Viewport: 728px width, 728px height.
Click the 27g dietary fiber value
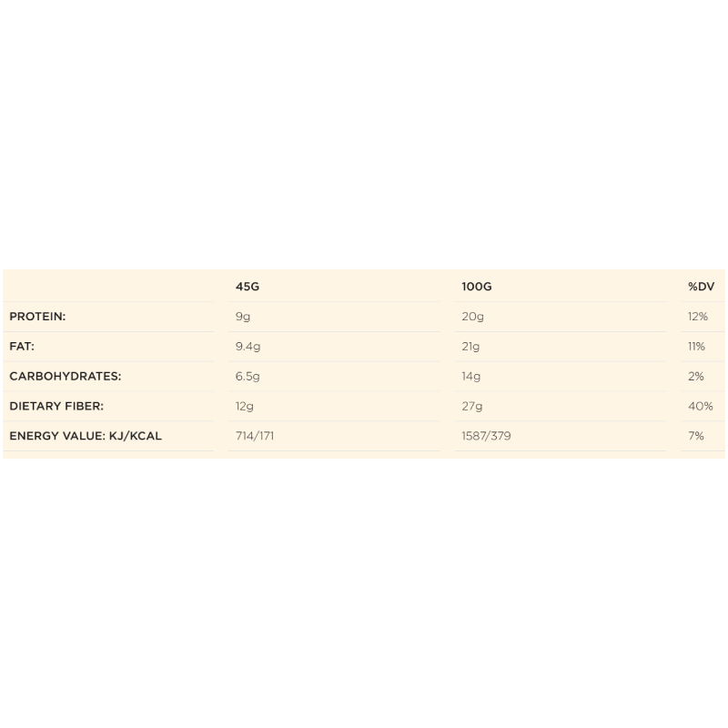click(472, 407)
